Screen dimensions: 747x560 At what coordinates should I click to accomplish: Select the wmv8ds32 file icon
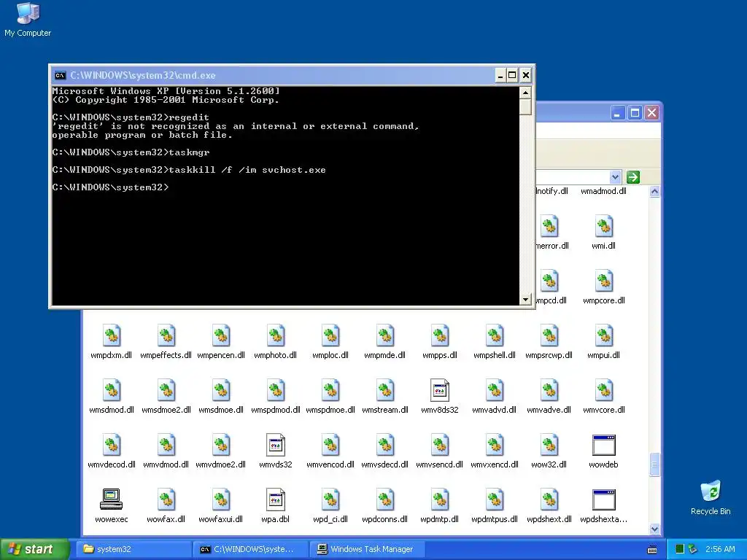pos(440,390)
